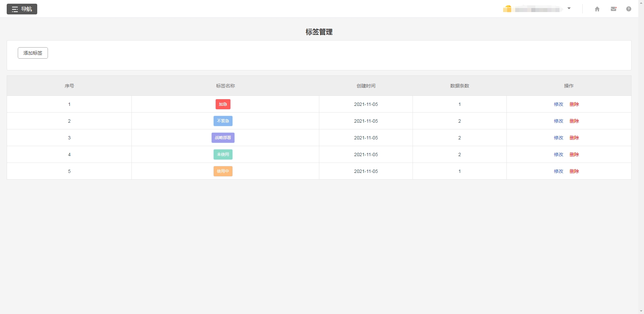Image resolution: width=644 pixels, height=314 pixels.
Task: Open messages with the envelope icon
Action: pyautogui.click(x=613, y=9)
